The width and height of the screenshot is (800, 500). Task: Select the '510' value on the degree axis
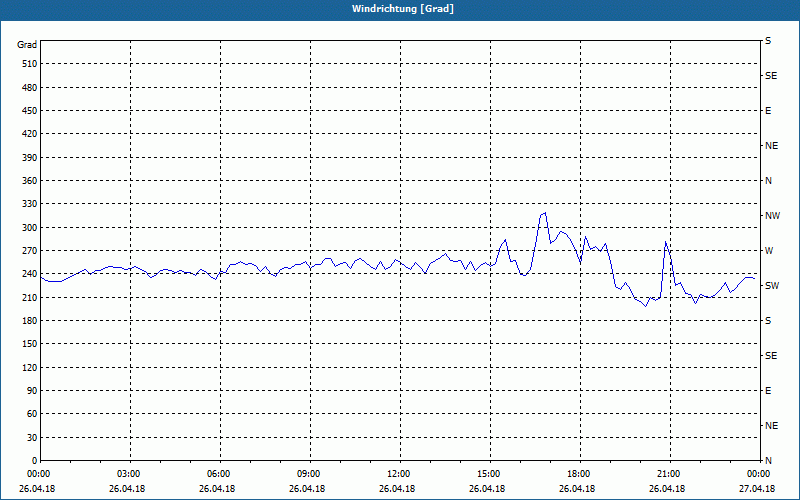30,64
